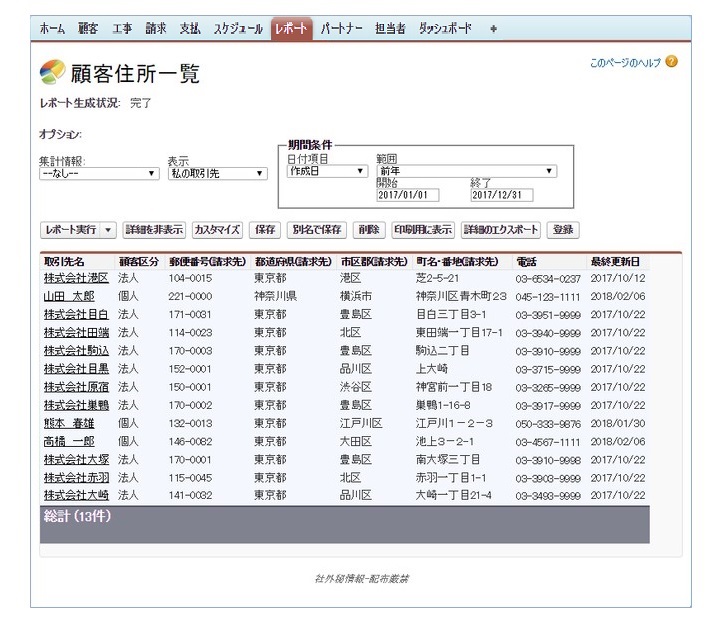
Task: Click the report pie chart logo icon
Action: pyautogui.click(x=52, y=72)
